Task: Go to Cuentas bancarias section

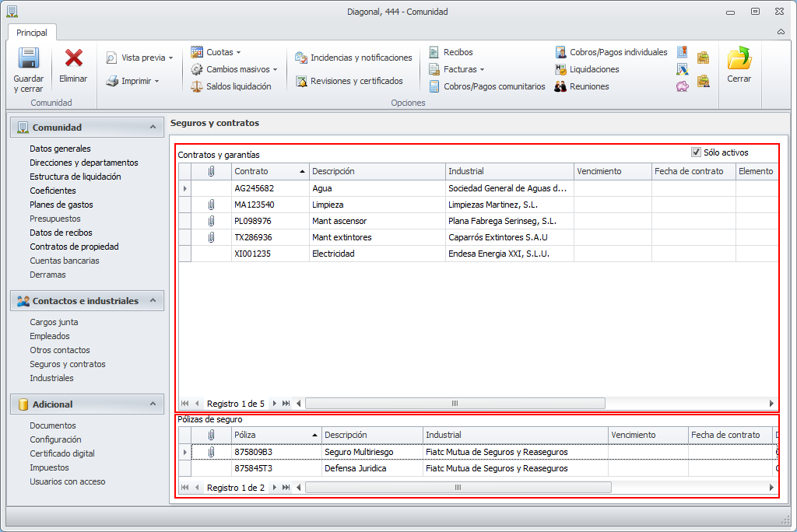Action: click(64, 261)
